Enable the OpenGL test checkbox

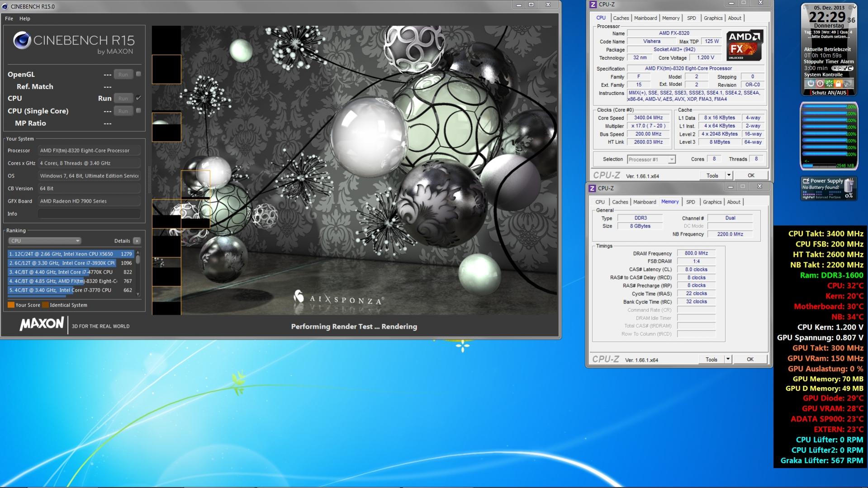[138, 74]
